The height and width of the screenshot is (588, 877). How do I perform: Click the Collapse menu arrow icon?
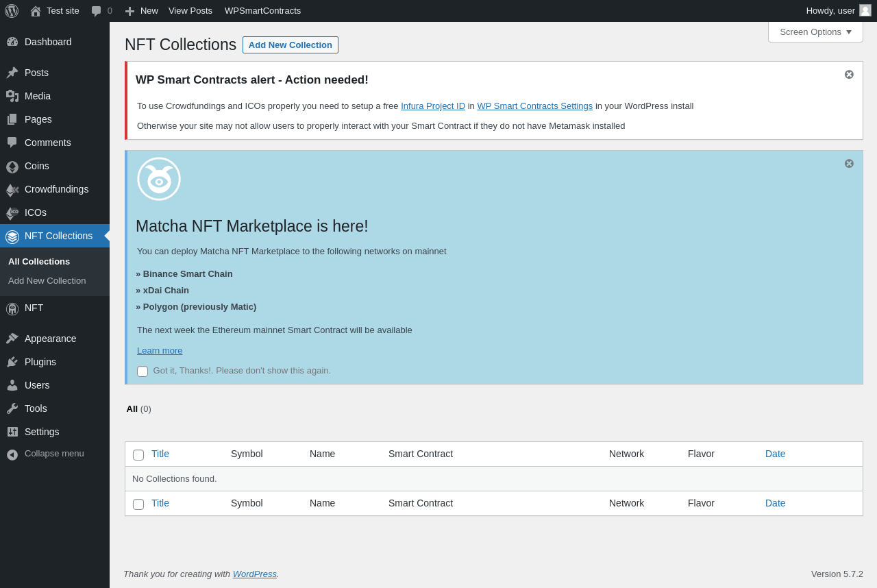point(12,454)
